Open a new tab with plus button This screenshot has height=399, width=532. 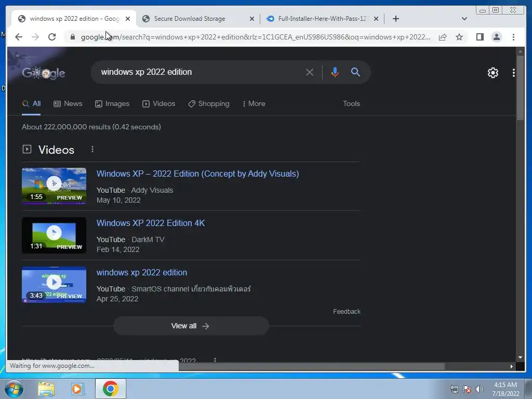(x=395, y=19)
